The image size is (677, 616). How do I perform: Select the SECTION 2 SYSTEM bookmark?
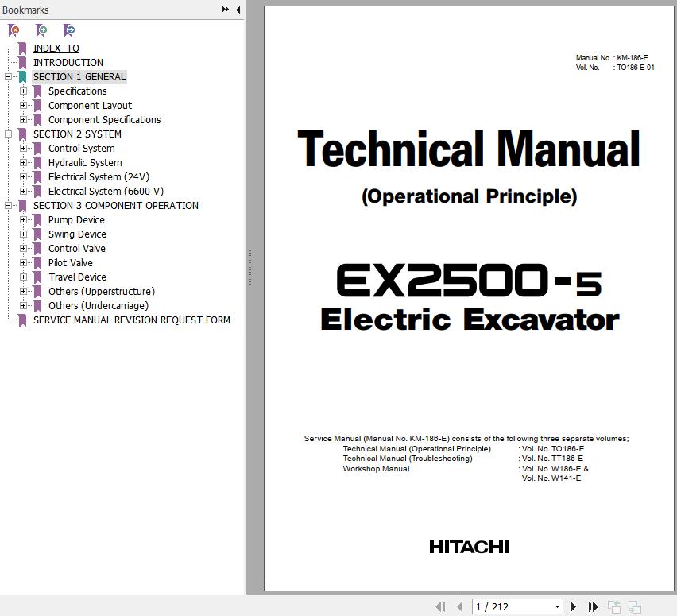pyautogui.click(x=77, y=134)
